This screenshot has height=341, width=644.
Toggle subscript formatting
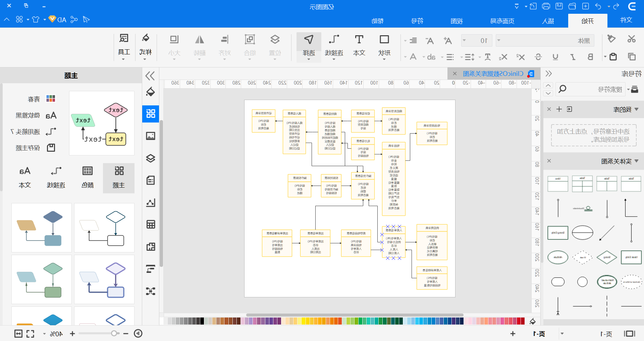(503, 57)
